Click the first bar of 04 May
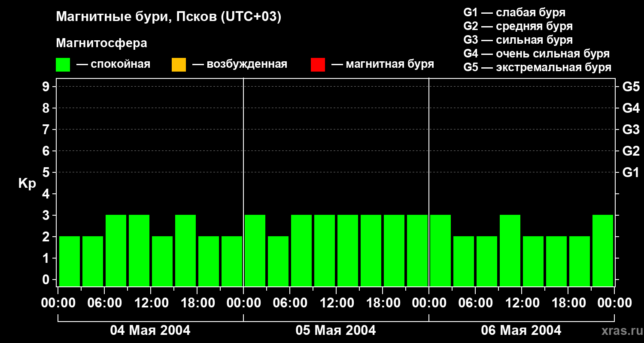Viewport: 644px width, 343px height. point(70,261)
